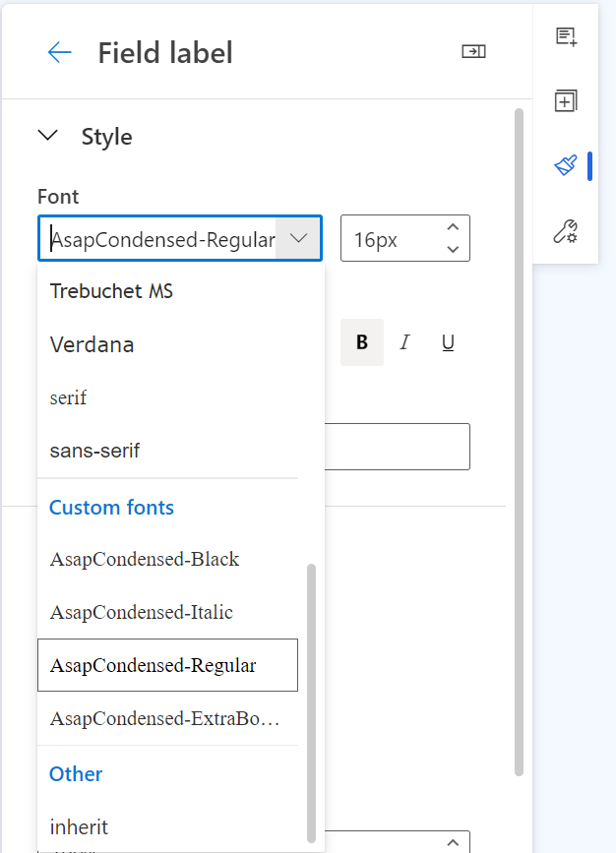Collapse the Field label panel
616x853 pixels.
click(474, 50)
